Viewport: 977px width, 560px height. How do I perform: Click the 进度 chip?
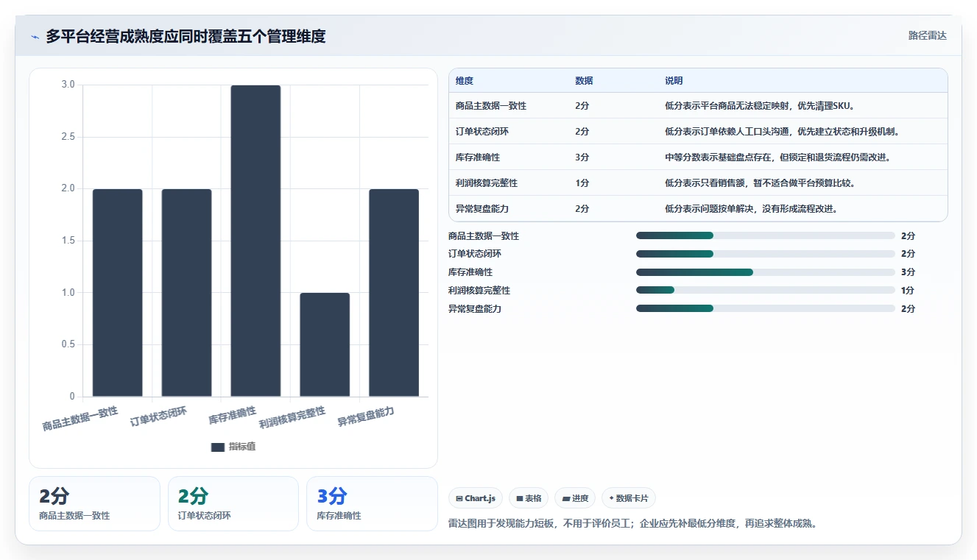[575, 498]
